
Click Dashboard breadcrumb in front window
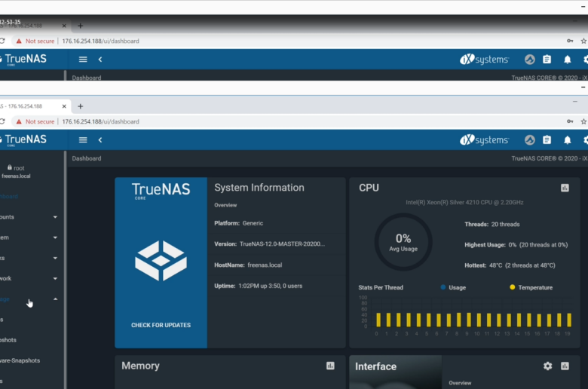87,158
